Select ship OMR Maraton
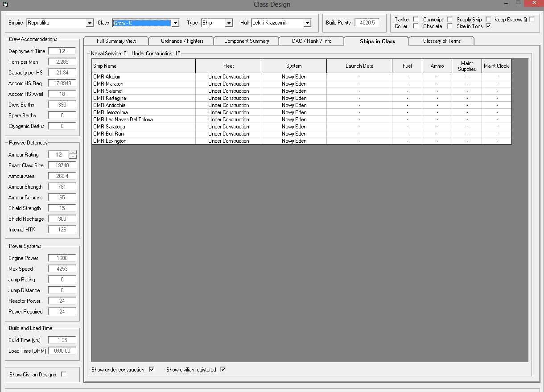The height and width of the screenshot is (392, 544). pyautogui.click(x=144, y=84)
